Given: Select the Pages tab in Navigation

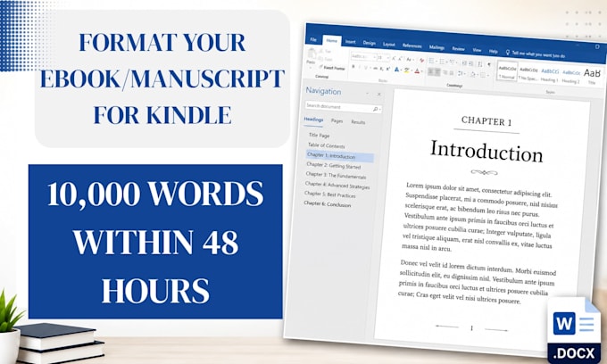Looking at the screenshot, I should 337,120.
